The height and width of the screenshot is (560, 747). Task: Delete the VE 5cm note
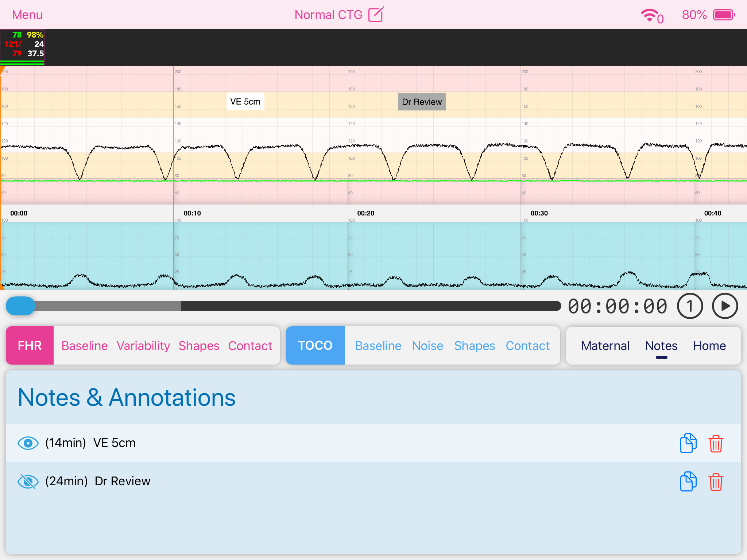click(716, 443)
